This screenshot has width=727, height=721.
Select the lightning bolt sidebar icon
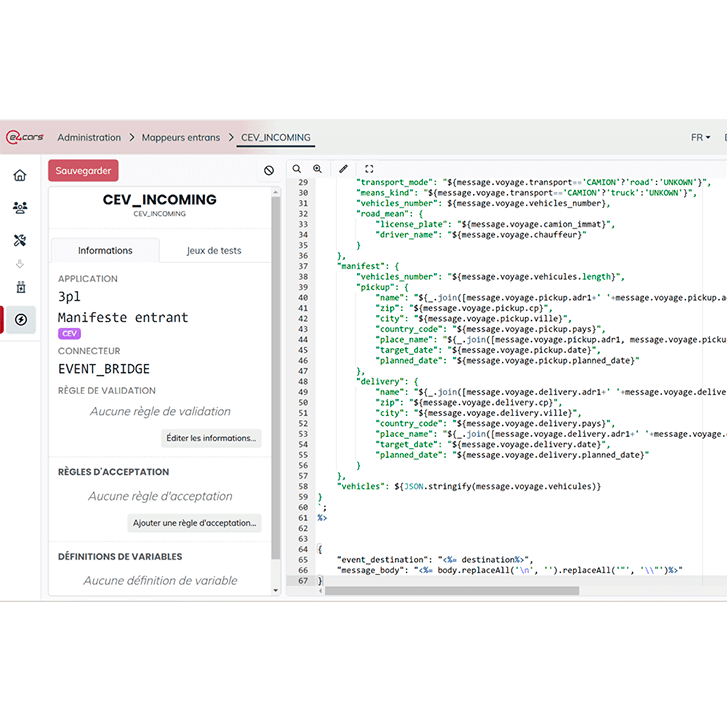tap(20, 319)
